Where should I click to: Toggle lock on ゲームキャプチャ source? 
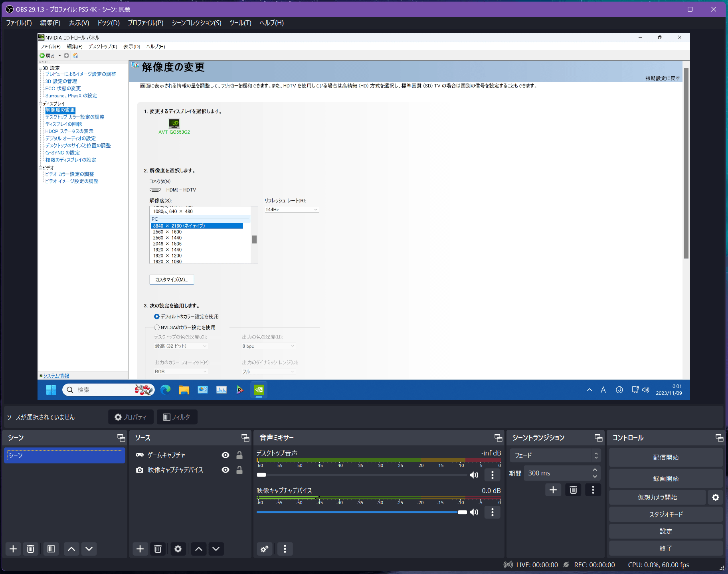point(239,455)
